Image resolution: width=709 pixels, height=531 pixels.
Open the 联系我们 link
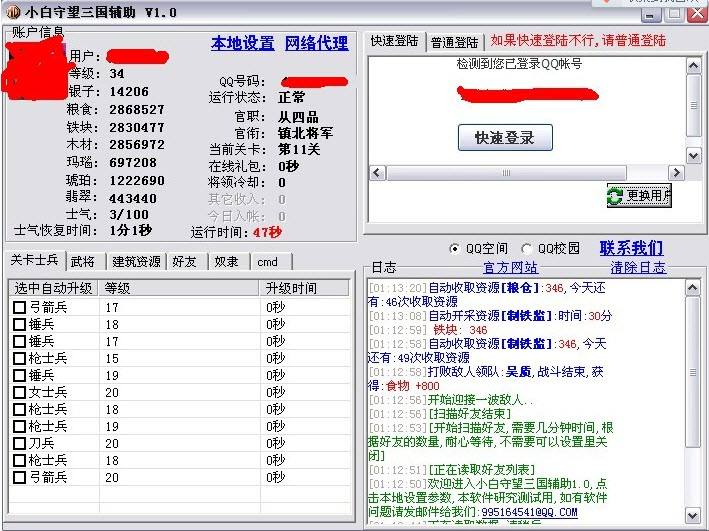click(631, 248)
